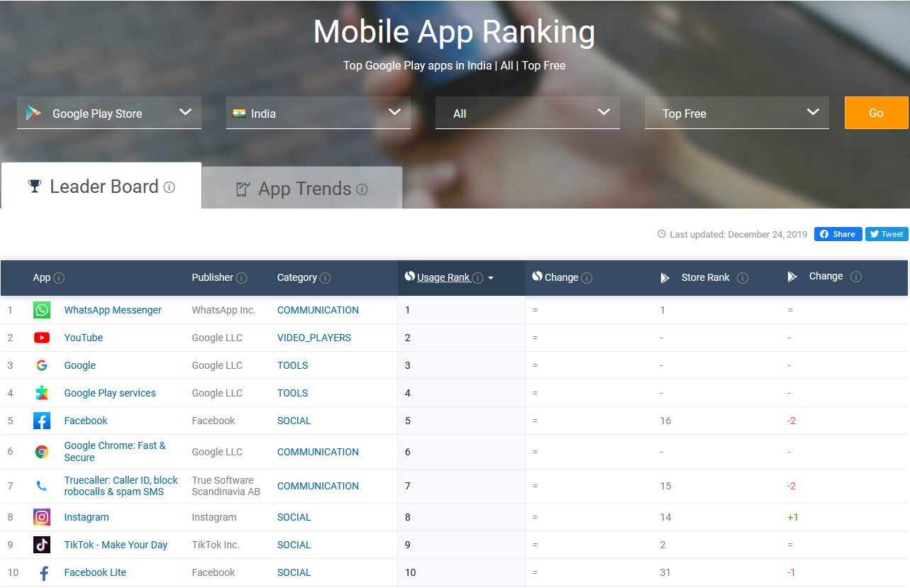Screen dimensions: 910x588
Task: Click the VIDEO_PLAYERS category link
Action: [314, 338]
